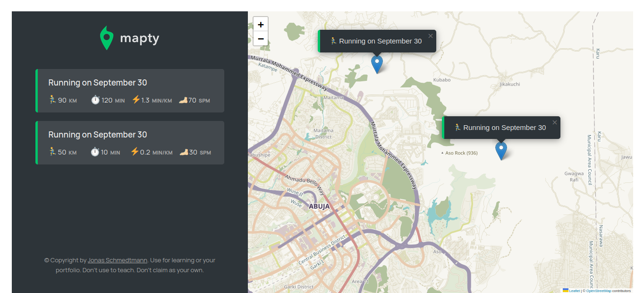Click the stopwatch icon beside 10 min
The image size is (644, 293).
coord(95,152)
